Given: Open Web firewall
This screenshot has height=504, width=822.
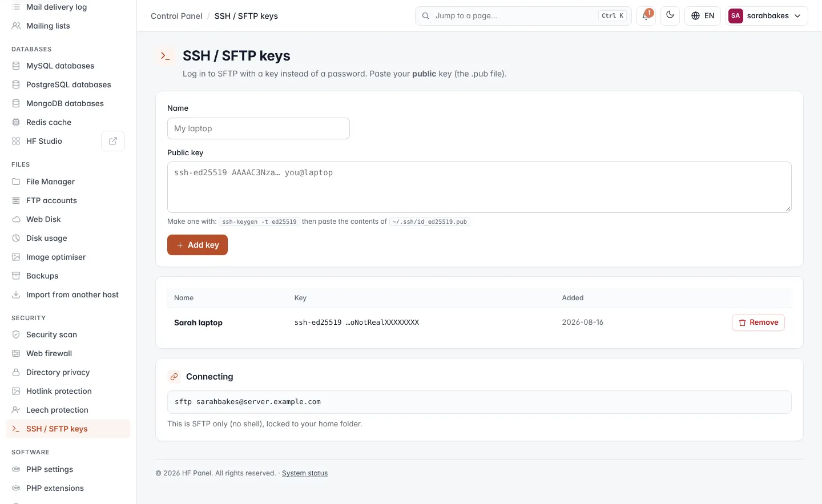Looking at the screenshot, I should coord(68,353).
